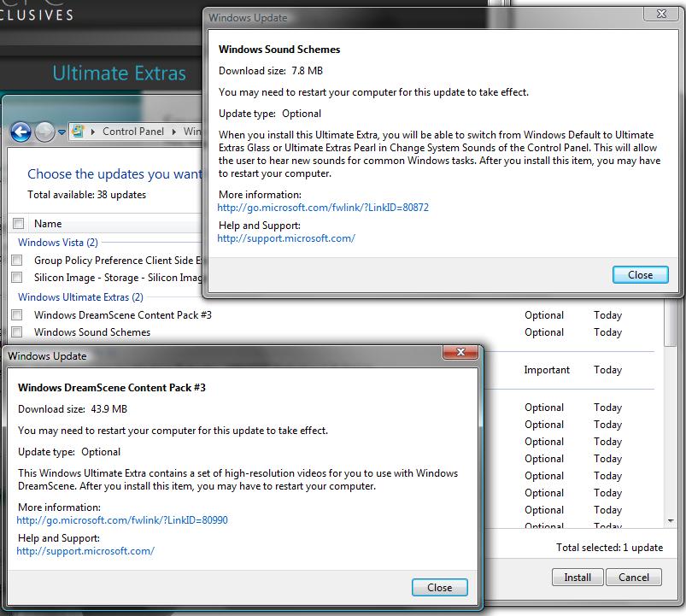Viewport: 686px width, 616px height.
Task: Expand the arrow before Control Panel
Action: [93, 132]
